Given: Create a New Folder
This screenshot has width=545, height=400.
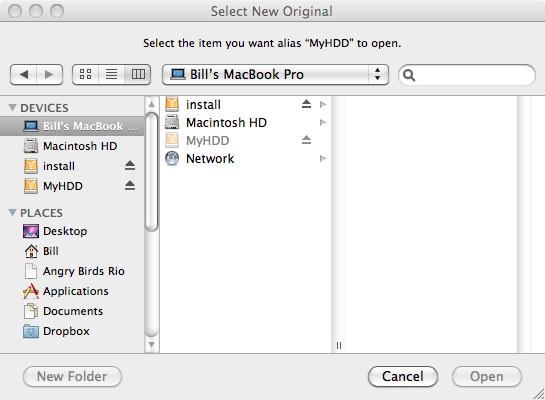Looking at the screenshot, I should tap(72, 376).
